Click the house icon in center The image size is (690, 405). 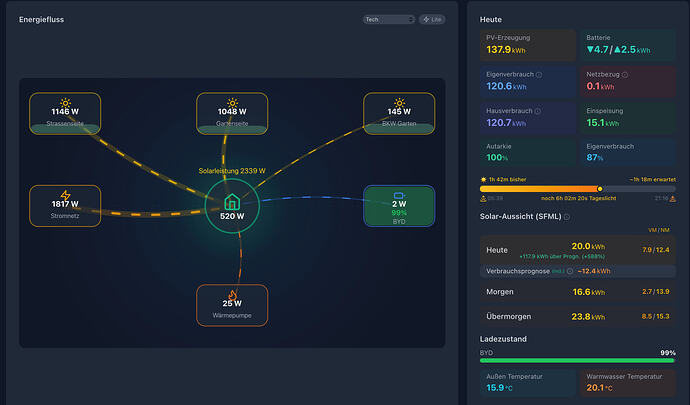click(x=232, y=202)
